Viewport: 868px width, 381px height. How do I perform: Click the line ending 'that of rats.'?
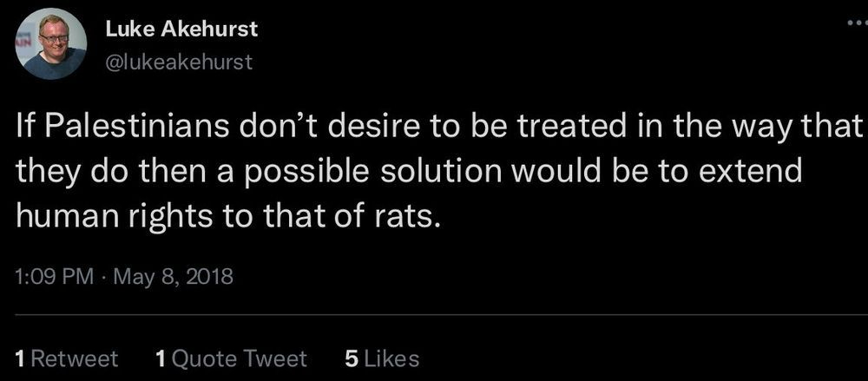click(x=229, y=211)
